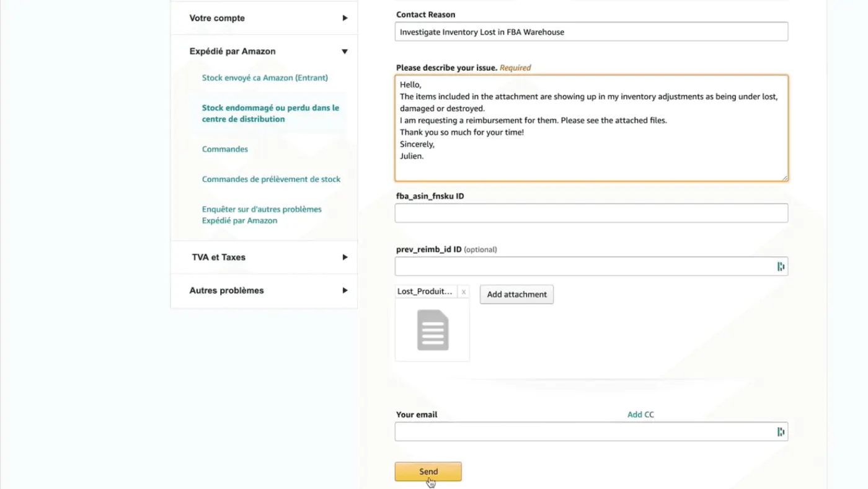Remove the Lost_Produit attachment with x
868x489 pixels.
(463, 292)
